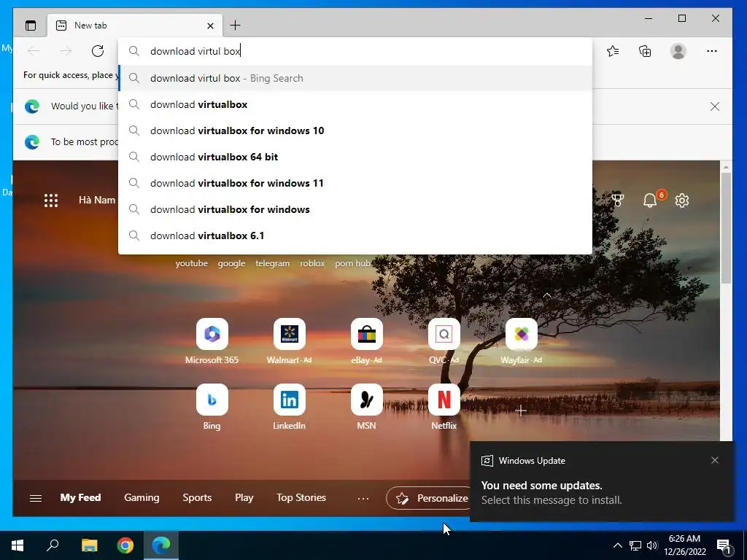Open File Explorer from taskbar
747x560 pixels.
coord(89,545)
